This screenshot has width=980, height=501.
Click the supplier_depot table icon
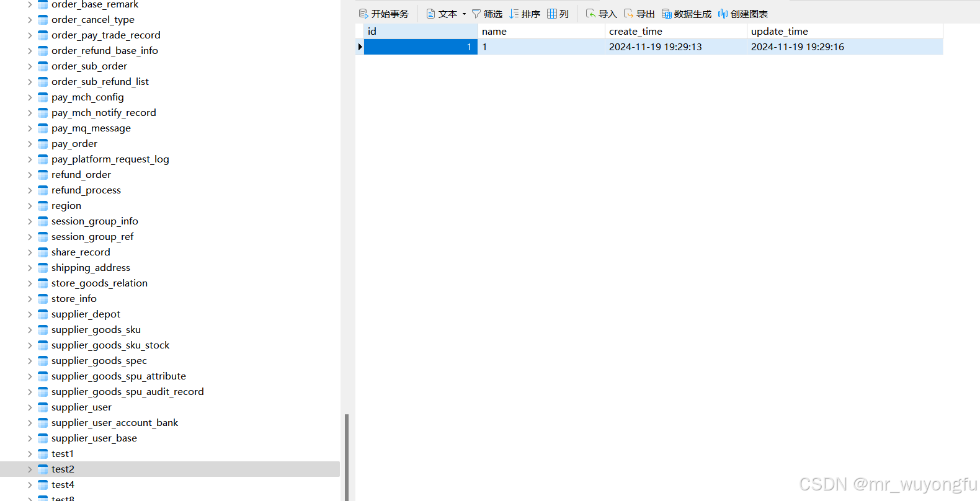[43, 314]
